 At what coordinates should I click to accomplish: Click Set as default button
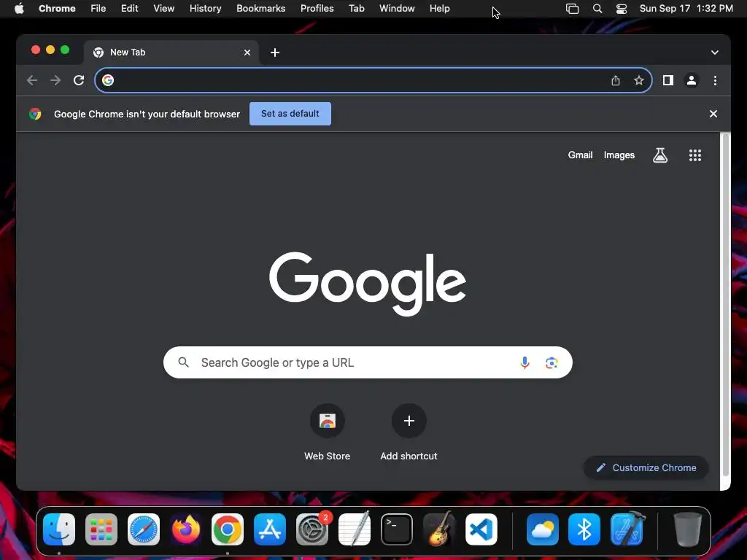point(290,114)
